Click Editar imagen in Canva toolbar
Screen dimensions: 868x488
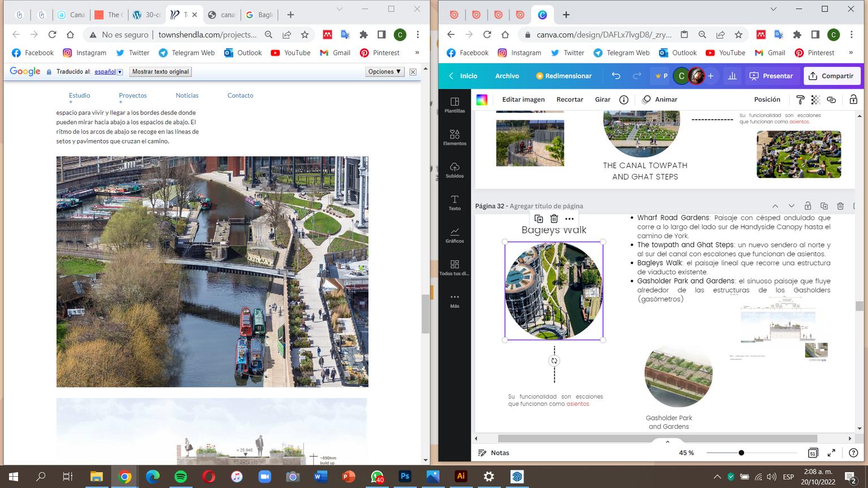tap(523, 99)
